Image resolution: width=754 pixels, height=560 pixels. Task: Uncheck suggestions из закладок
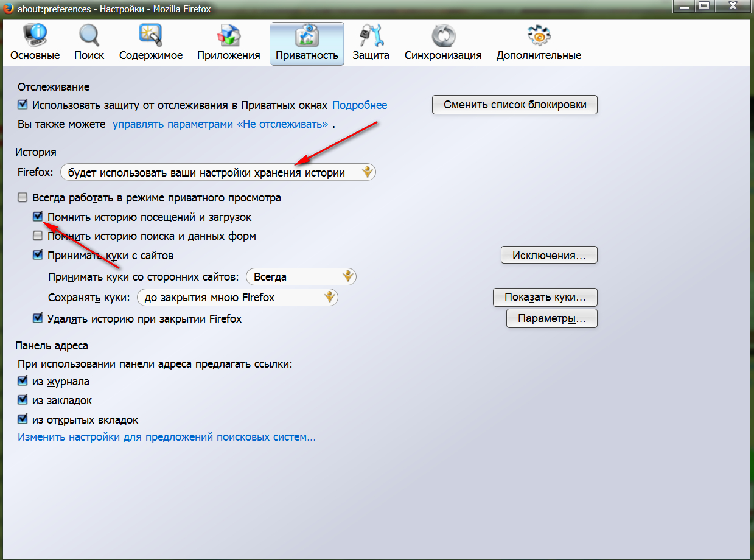pyautogui.click(x=23, y=401)
